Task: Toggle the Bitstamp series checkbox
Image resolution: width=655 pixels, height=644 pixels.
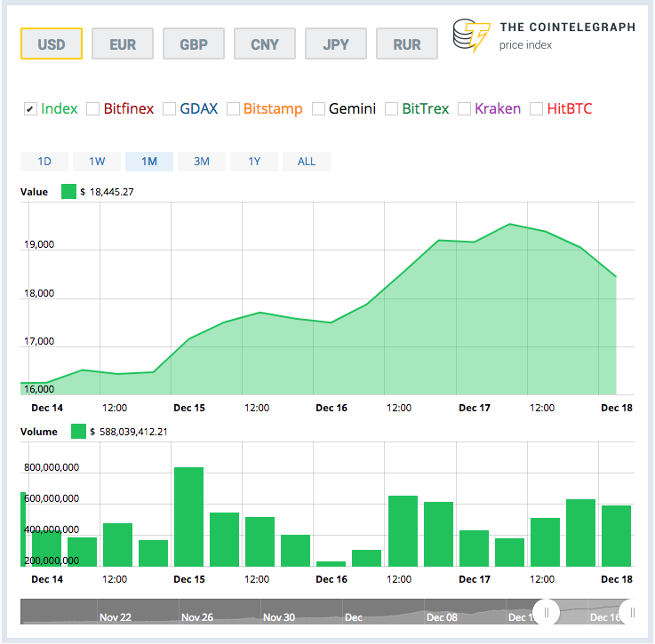Action: tap(233, 109)
